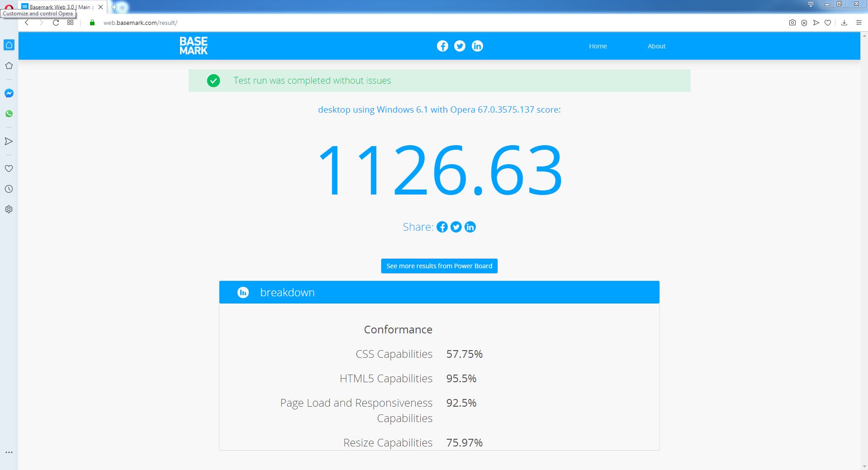Click the CSS Capabilities label
The image size is (868, 470).
click(394, 354)
